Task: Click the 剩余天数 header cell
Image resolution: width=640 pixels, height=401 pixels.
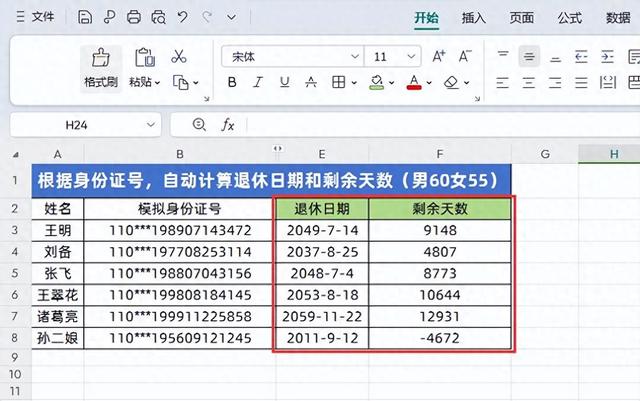Action: click(x=440, y=209)
